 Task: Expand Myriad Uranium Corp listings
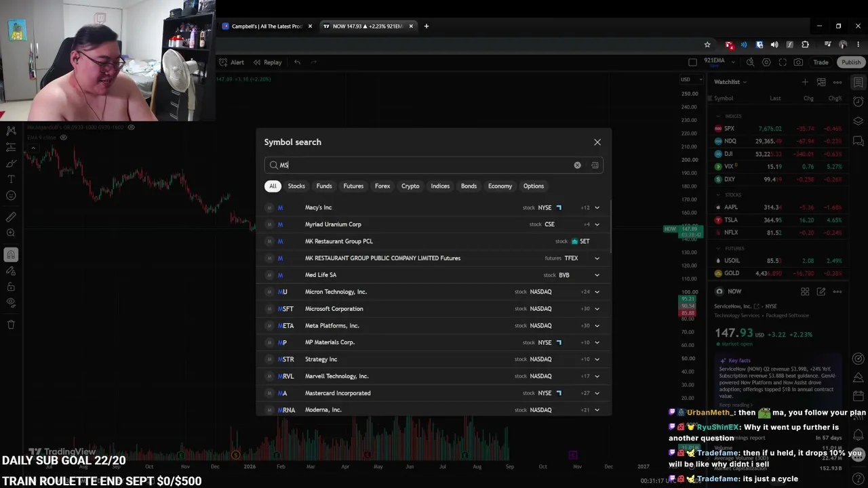tap(597, 224)
